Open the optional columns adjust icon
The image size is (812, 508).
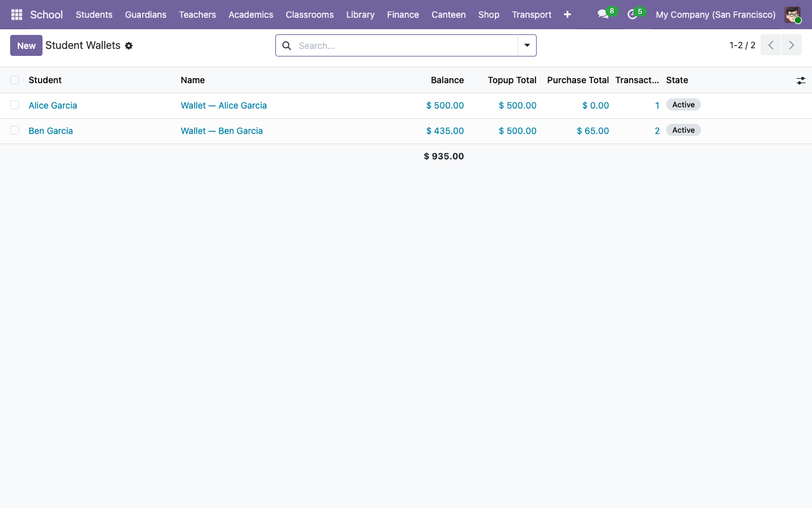[801, 81]
